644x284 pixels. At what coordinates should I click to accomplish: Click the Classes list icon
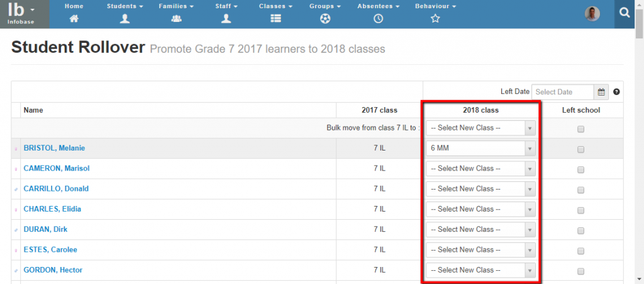275,19
